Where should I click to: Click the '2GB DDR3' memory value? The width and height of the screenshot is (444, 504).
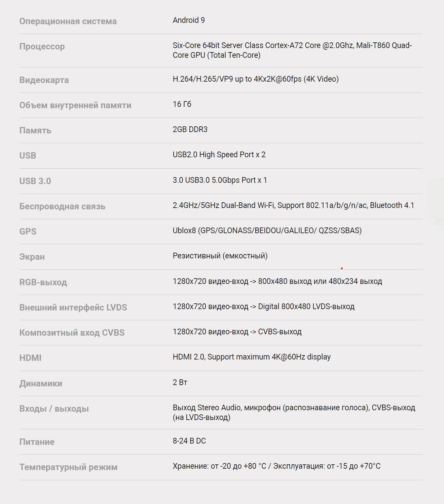190,129
